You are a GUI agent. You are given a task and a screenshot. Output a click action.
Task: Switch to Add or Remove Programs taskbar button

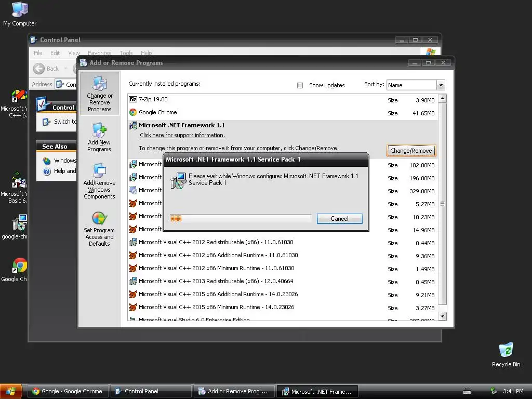(234, 391)
